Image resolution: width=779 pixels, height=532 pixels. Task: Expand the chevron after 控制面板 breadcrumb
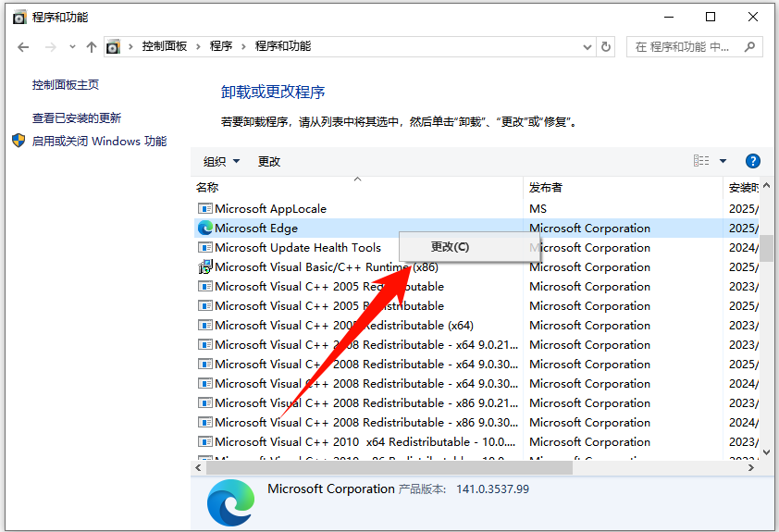(198, 46)
